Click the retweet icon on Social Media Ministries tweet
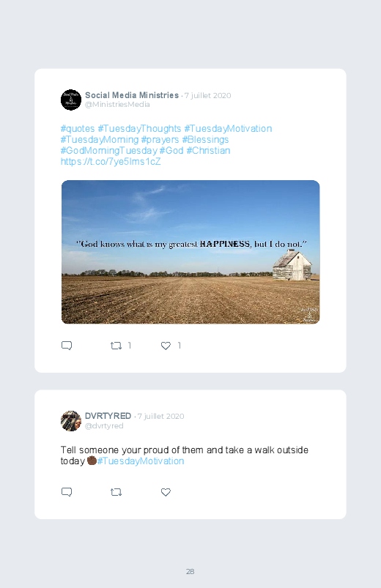381x588 pixels. [x=116, y=346]
